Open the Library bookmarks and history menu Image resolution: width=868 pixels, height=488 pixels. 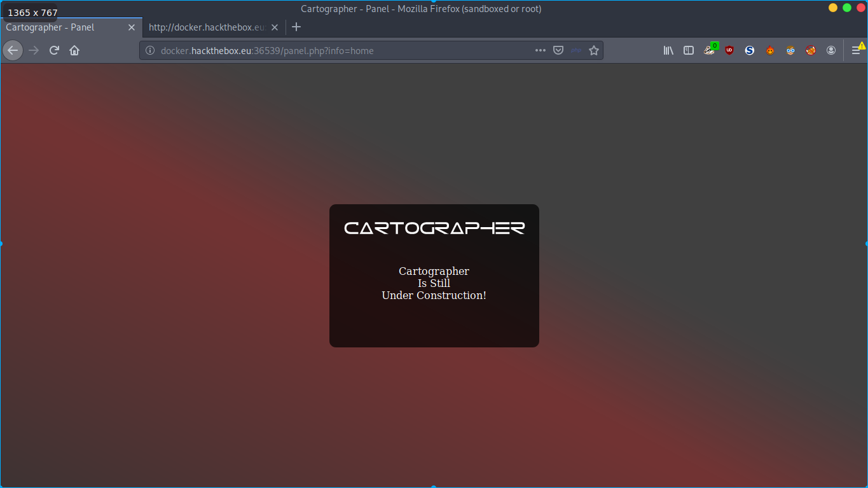point(668,50)
